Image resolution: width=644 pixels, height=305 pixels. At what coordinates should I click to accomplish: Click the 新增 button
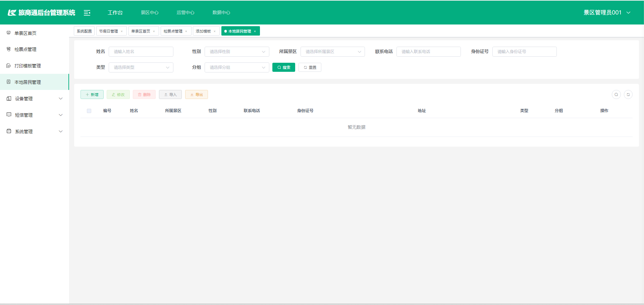[92, 95]
